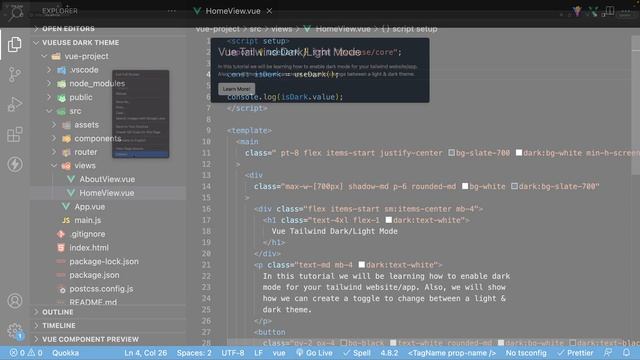Expand the VUE COMPONENT PREVIEW section
Image resolution: width=640 pixels, height=360 pixels.
(x=90, y=339)
